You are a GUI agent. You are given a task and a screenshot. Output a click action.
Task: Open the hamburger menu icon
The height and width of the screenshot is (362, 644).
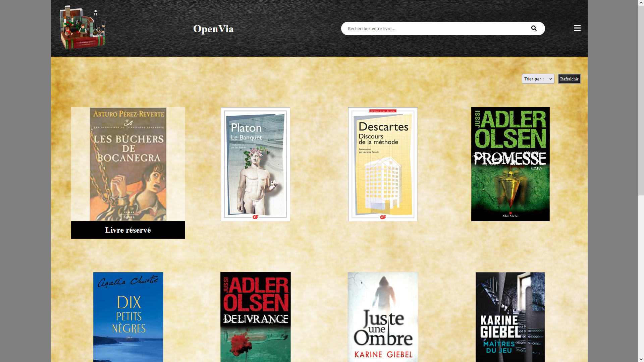tap(577, 28)
